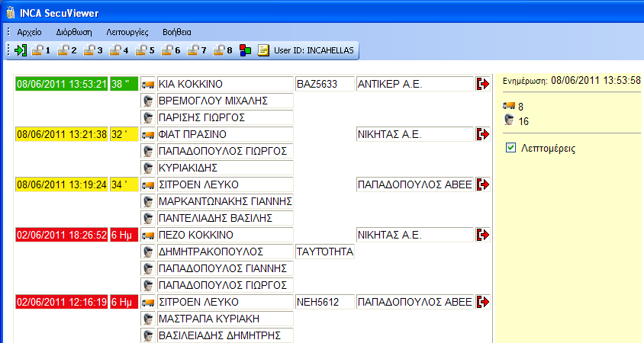Click the ΦΙΑΤ ΠΡΑΣΙΝΟ vehicle field
644x343 pixels.
[225, 134]
